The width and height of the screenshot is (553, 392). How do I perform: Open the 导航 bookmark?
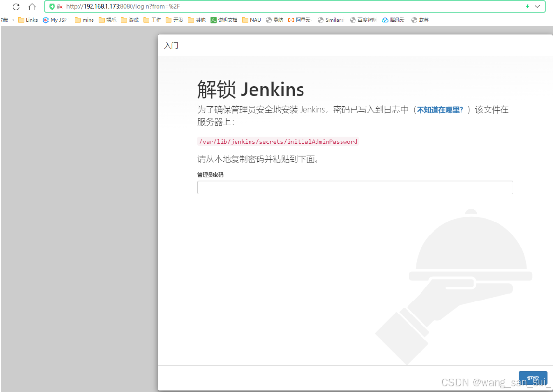click(275, 20)
